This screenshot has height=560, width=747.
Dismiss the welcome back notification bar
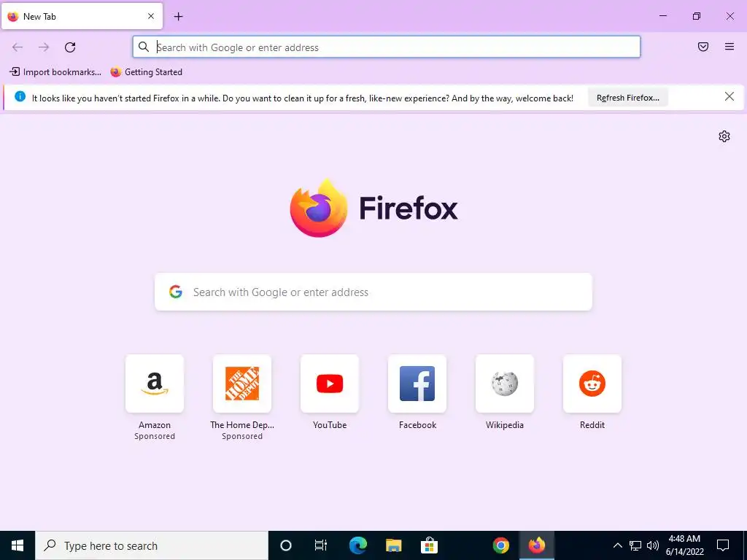click(x=729, y=97)
